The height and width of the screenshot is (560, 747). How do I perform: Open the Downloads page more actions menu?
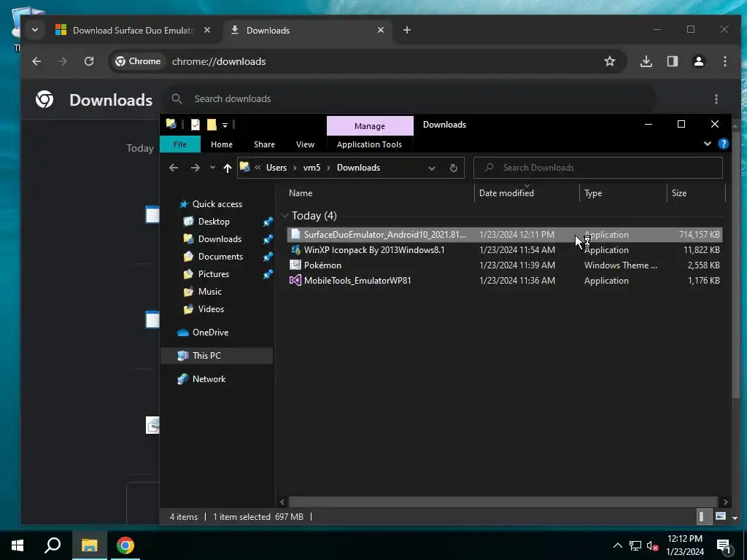[716, 99]
